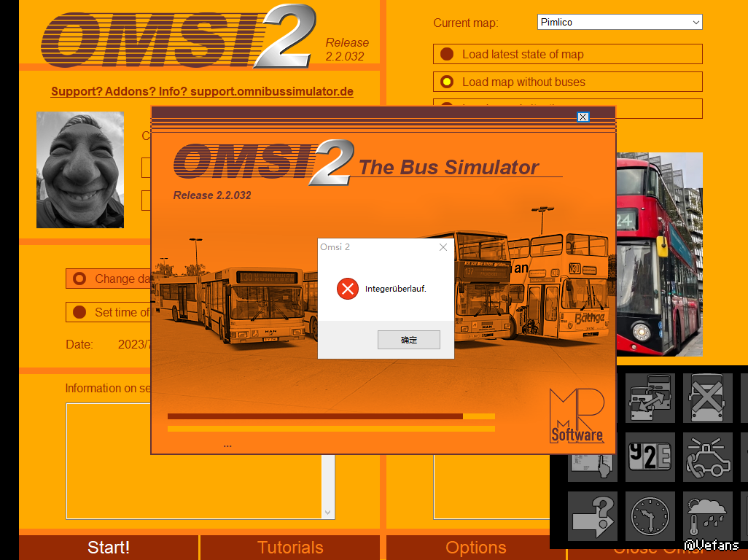Open the clock time settings icon
The width and height of the screenshot is (748, 560).
coord(650,516)
